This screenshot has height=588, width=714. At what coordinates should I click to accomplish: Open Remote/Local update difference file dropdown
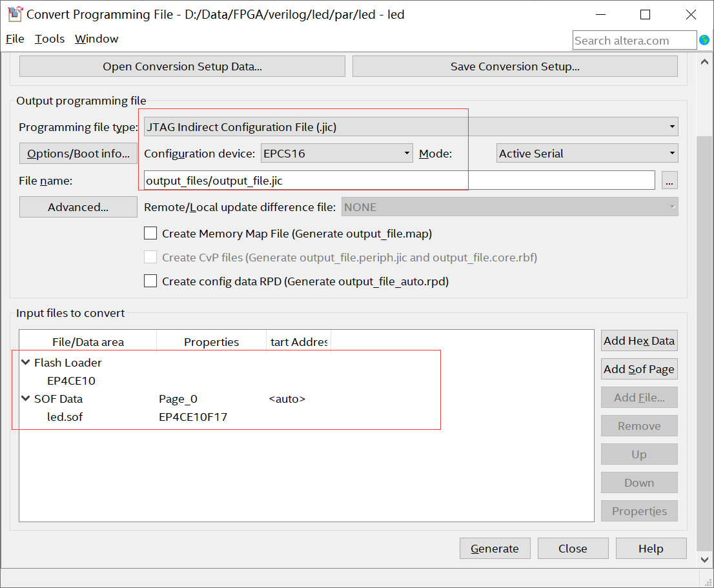coord(509,207)
